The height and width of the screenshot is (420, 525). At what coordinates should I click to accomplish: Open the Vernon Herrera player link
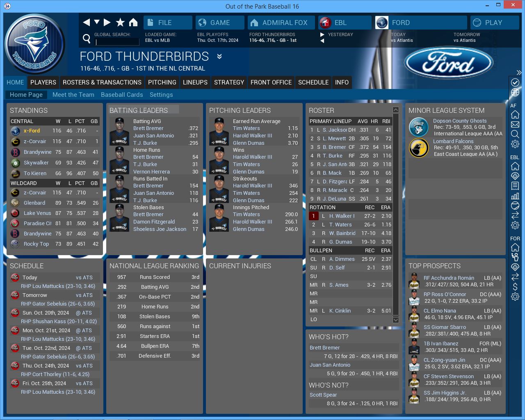[x=151, y=172]
